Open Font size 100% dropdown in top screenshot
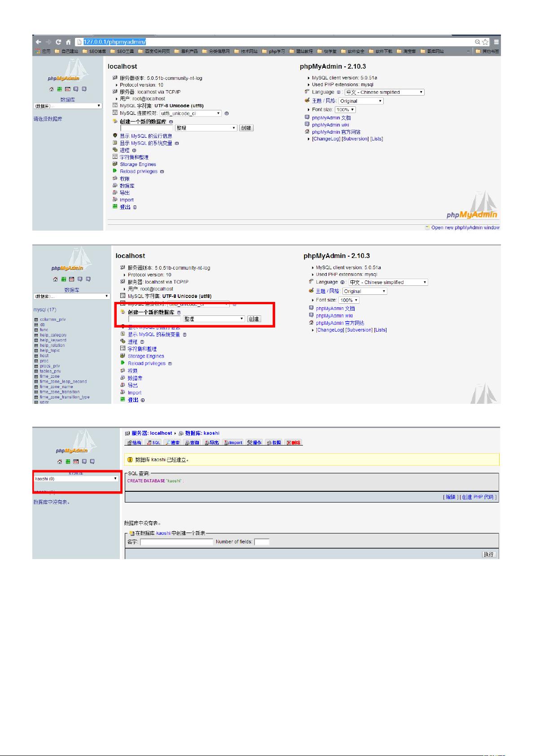This screenshot has height=756, width=535. [345, 109]
